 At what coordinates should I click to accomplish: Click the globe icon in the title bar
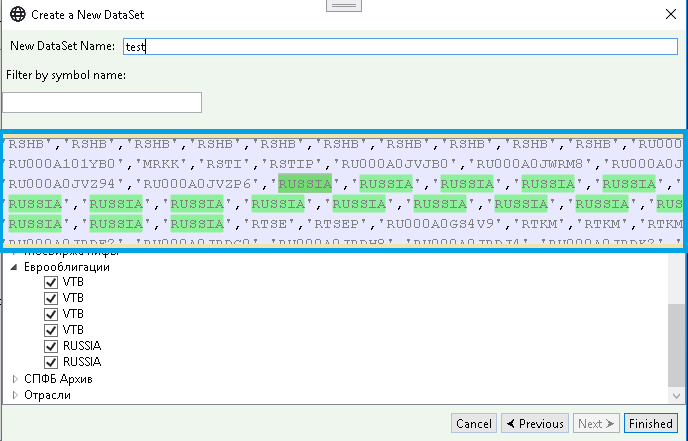pos(18,14)
